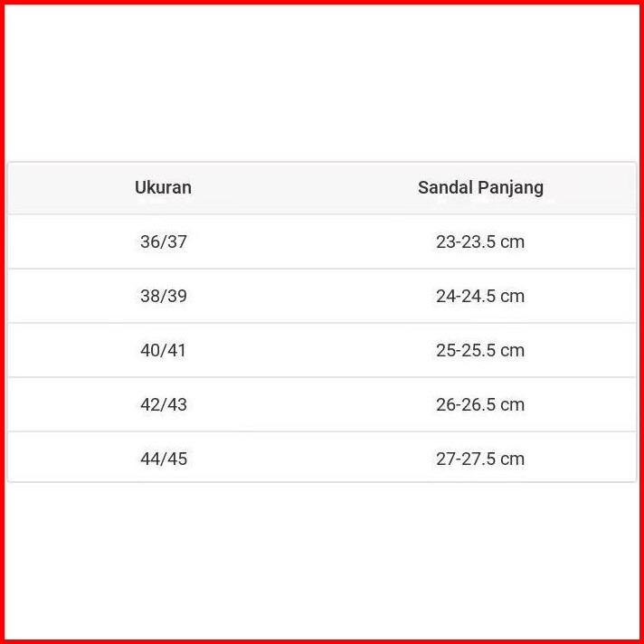Screen dimensions: 644x644
Task: Select the 44/45 size cell
Action: pos(163,459)
